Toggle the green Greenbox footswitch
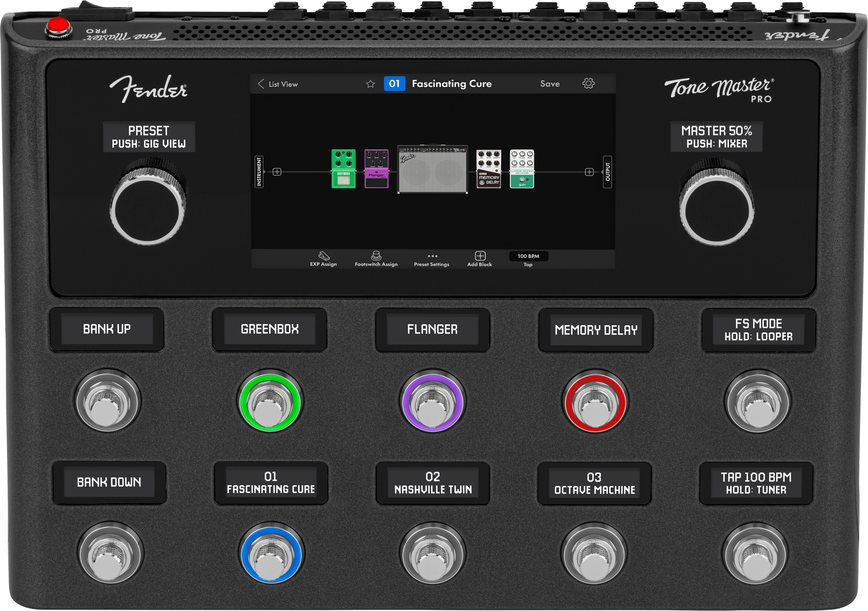The image size is (868, 611). (270, 402)
